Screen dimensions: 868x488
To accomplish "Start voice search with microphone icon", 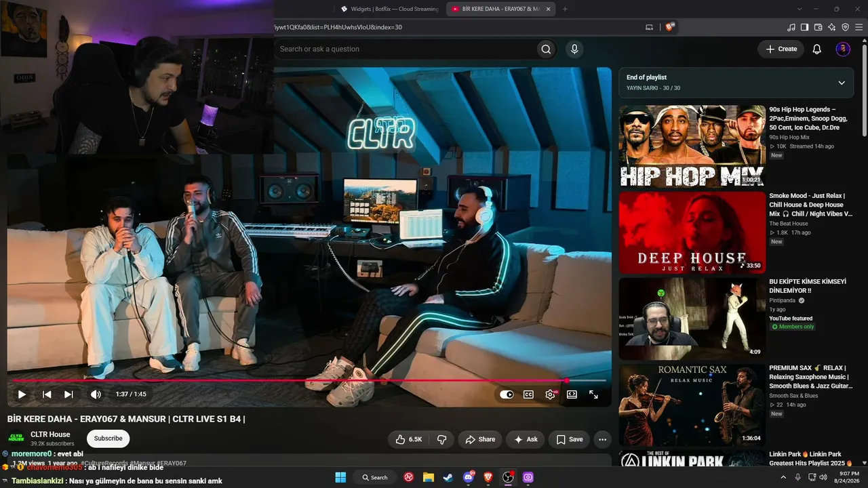I will coord(574,49).
